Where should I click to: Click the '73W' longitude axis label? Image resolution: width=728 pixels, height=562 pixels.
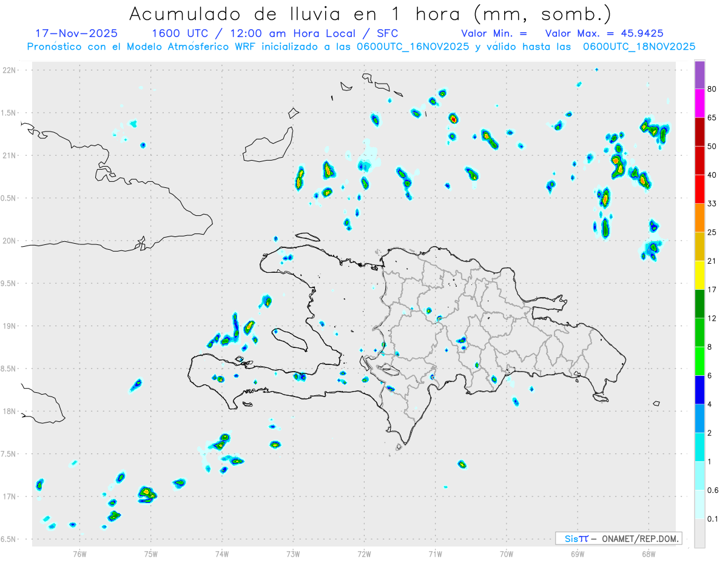pyautogui.click(x=293, y=553)
